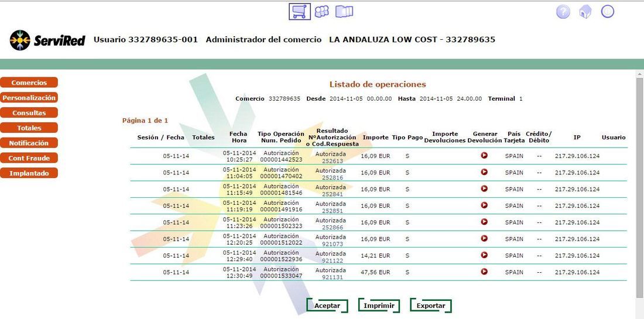Click the page vertical scrollbar
644x319 pixels.
[640, 187]
